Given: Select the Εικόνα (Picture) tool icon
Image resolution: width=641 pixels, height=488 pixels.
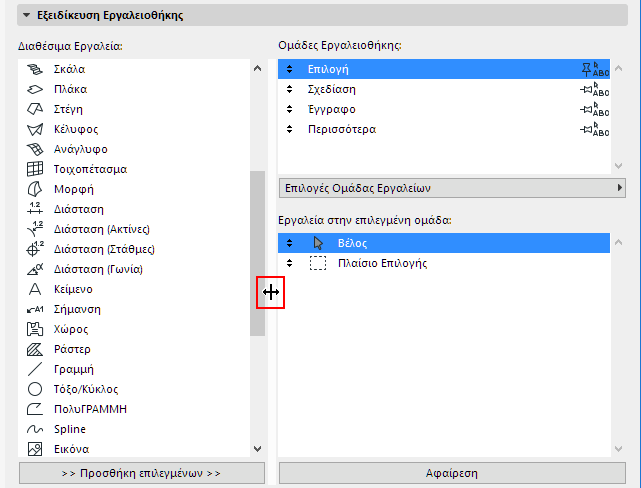Looking at the screenshot, I should (35, 449).
